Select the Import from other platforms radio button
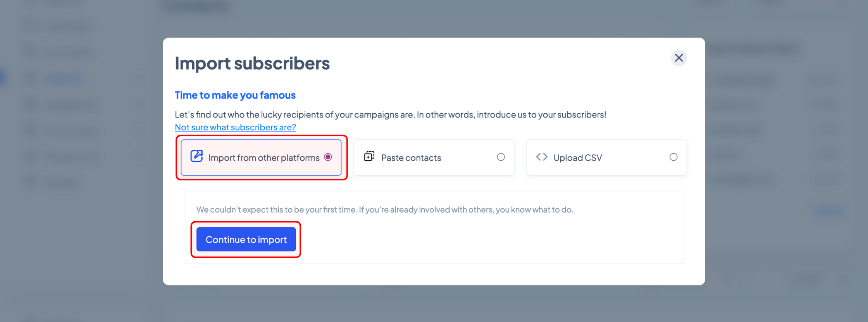 [x=328, y=157]
